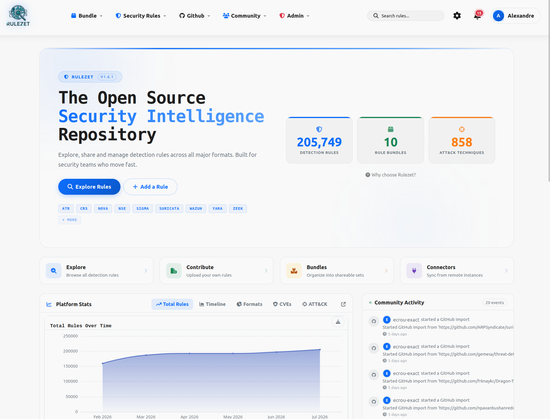Click first ecrou-exact activity avatar
The height and width of the screenshot is (419, 550).
(387, 319)
